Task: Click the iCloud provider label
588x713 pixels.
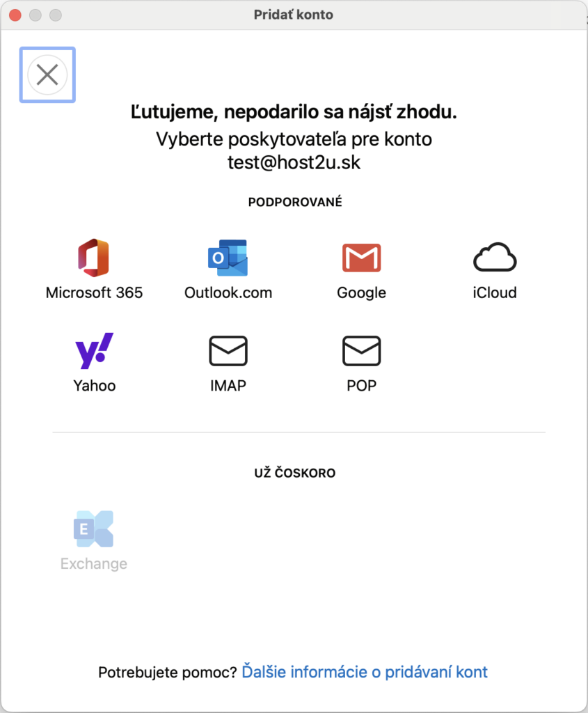Action: [x=495, y=292]
